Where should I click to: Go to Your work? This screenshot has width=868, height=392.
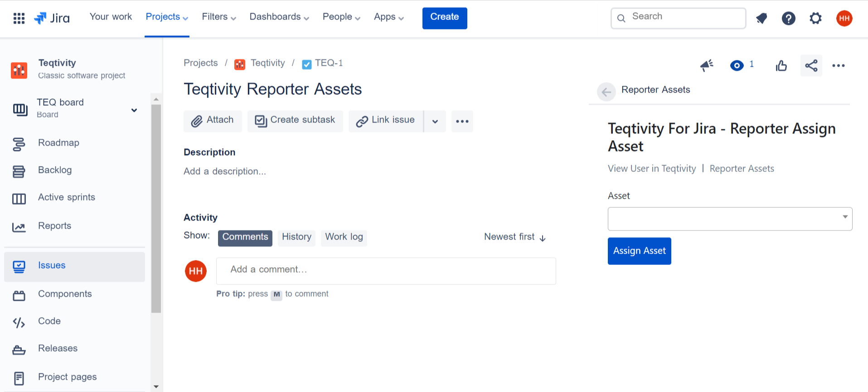pyautogui.click(x=111, y=17)
